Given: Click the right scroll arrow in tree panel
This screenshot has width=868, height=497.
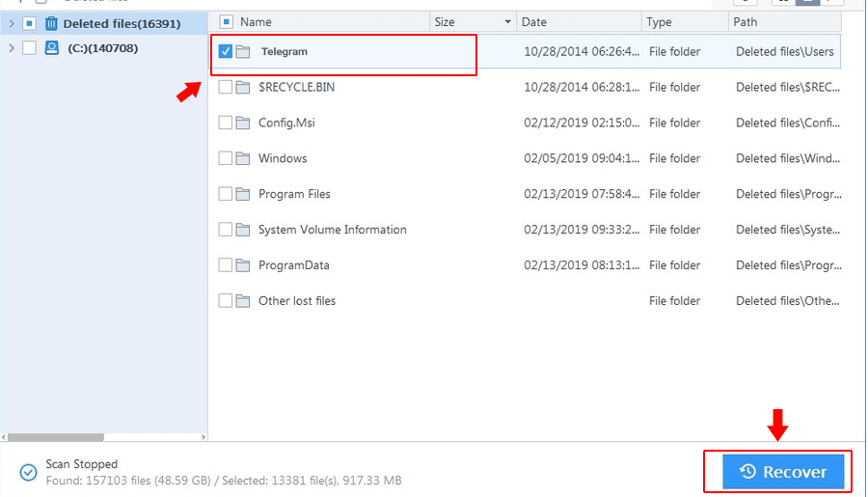Looking at the screenshot, I should tap(203, 437).
